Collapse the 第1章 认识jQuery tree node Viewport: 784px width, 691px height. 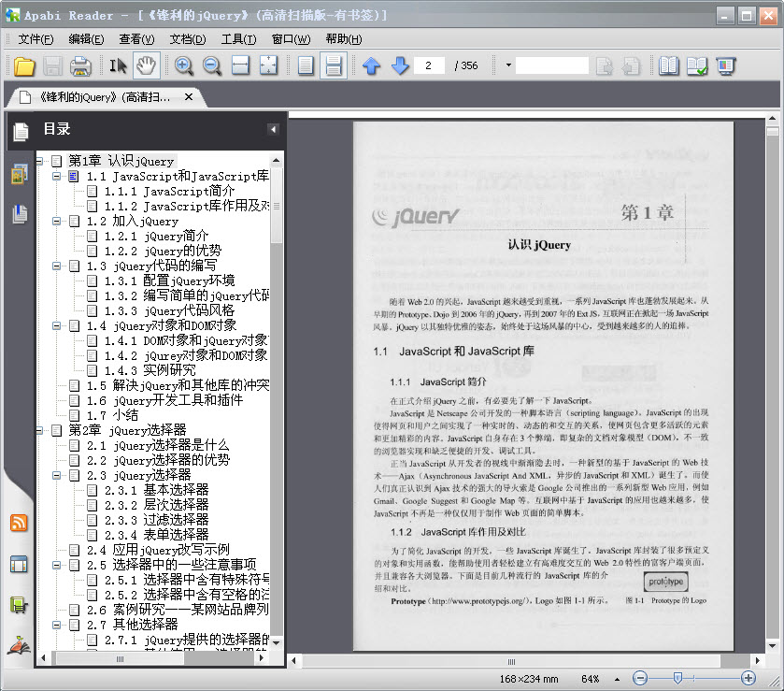(39, 161)
